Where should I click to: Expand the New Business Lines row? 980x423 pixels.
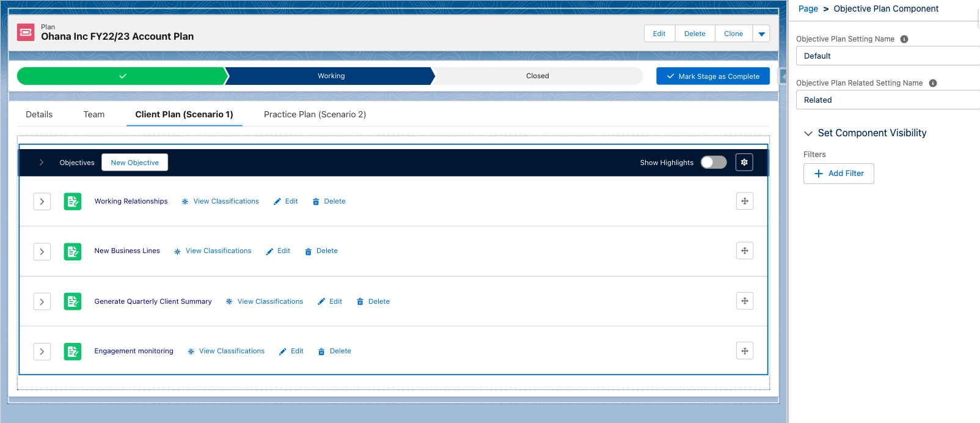[42, 251]
